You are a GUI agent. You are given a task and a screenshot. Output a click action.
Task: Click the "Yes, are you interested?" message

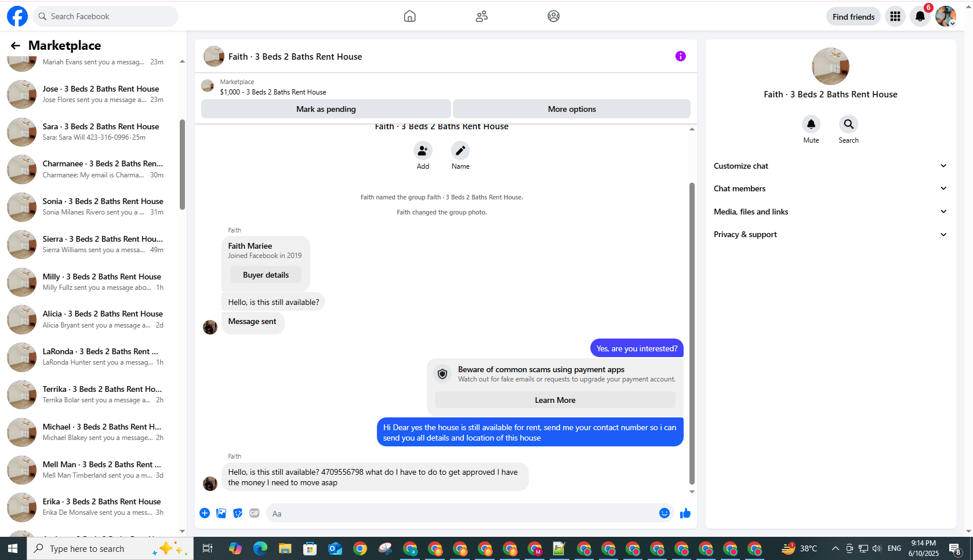click(x=637, y=348)
